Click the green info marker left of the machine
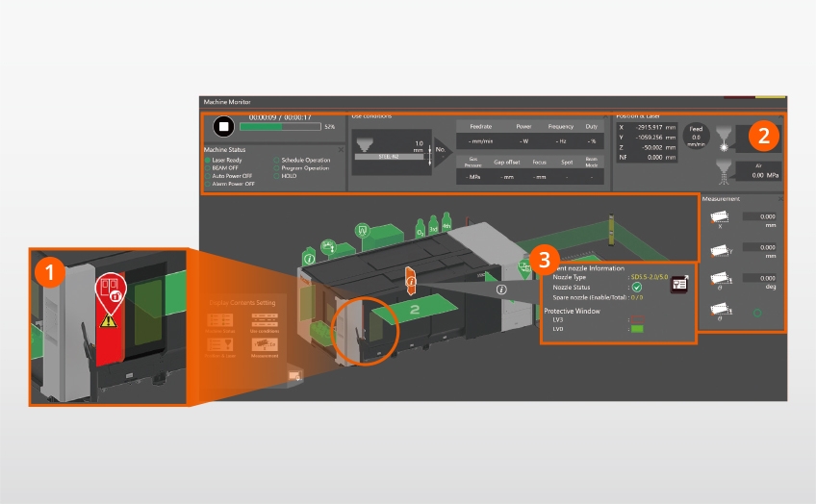Viewport: 816px width, 504px height. pos(309,257)
